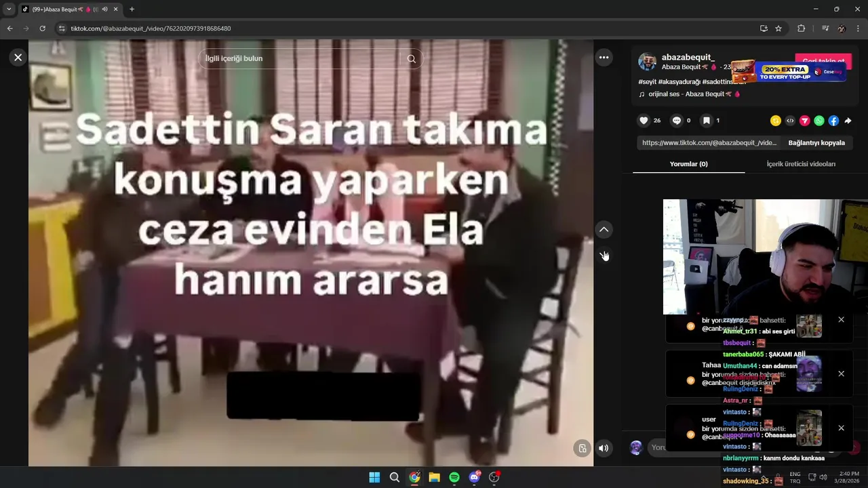The width and height of the screenshot is (868, 488).
Task: Open Chrome three-dot menu
Action: (859, 28)
